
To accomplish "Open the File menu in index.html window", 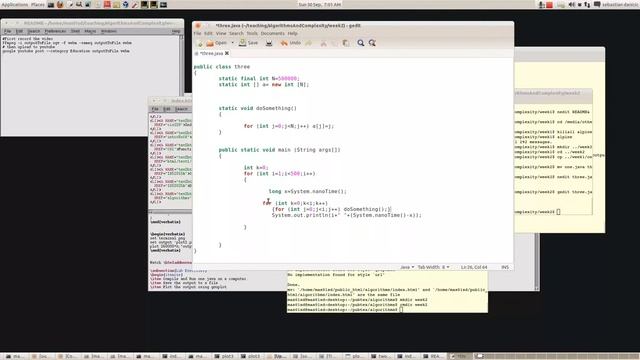I will point(155,109).
